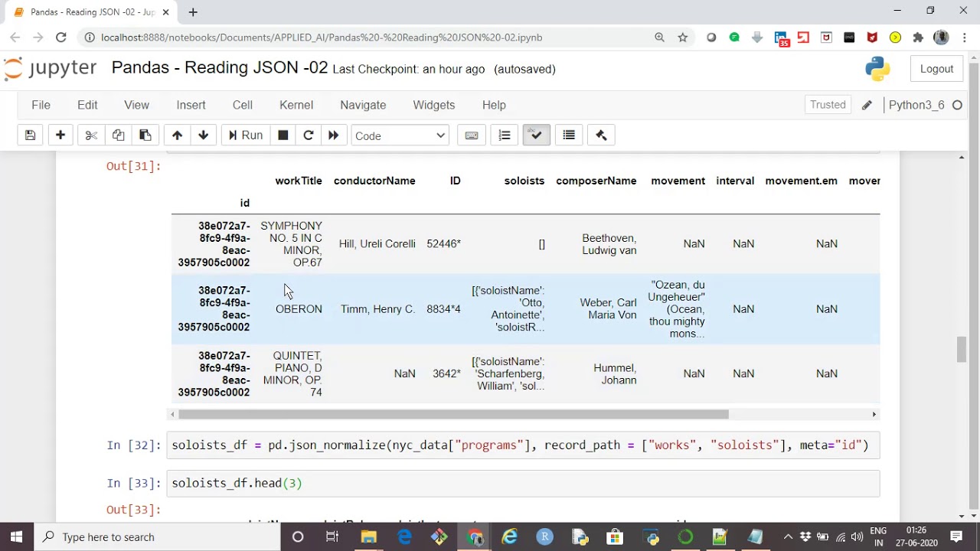980x551 pixels.
Task: Open the volume control in system tray
Action: [857, 536]
